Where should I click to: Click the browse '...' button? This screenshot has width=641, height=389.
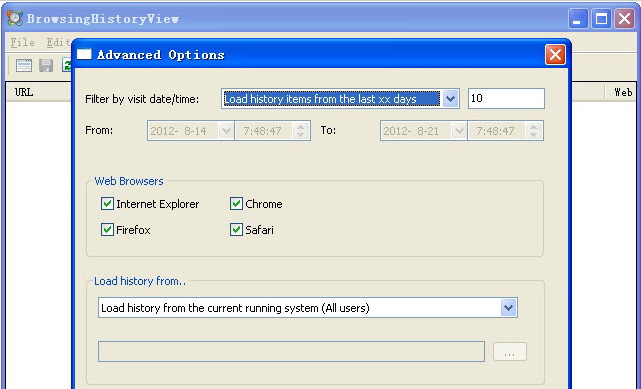[x=510, y=351]
